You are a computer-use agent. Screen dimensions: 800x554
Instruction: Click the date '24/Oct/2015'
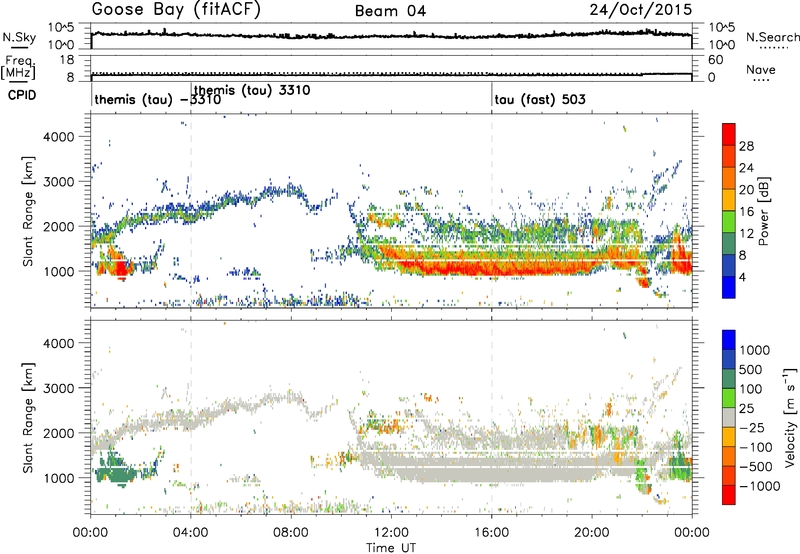(x=641, y=9)
